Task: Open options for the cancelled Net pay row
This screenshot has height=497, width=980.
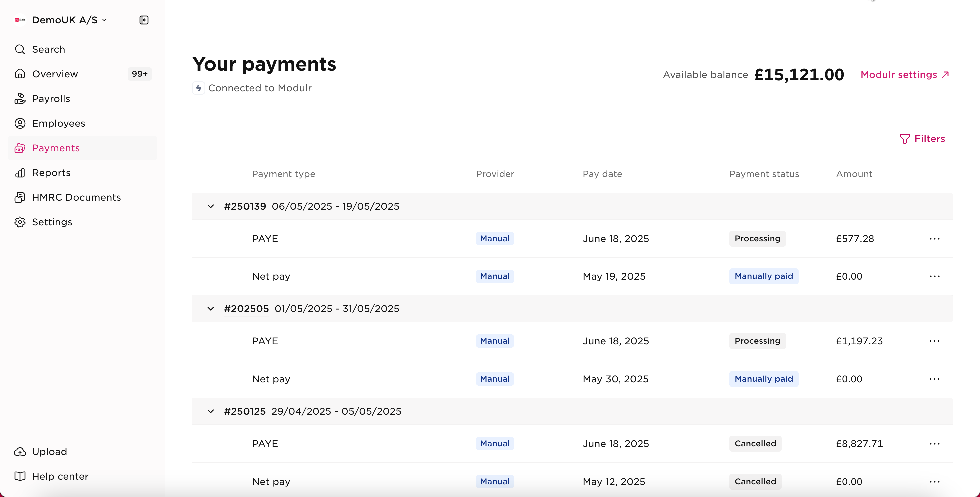Action: (935, 481)
